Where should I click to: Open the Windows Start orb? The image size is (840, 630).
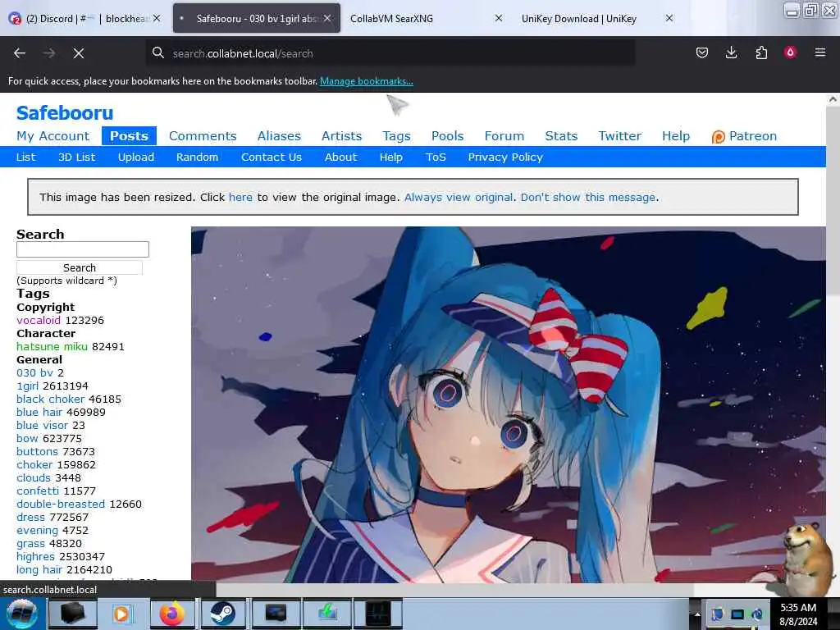tap(22, 614)
